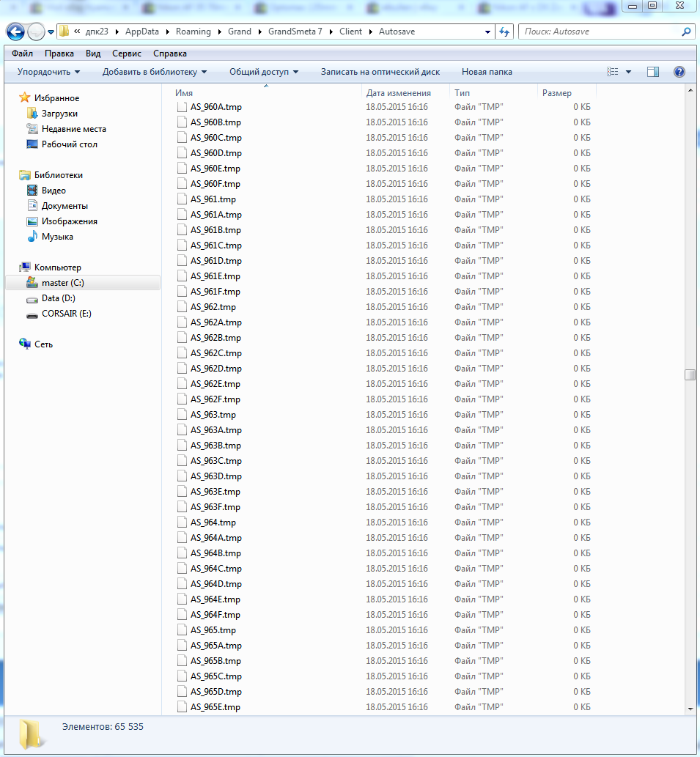Screen dimensions: 700x757
Task: Toggle the preview pane icon
Action: [652, 72]
